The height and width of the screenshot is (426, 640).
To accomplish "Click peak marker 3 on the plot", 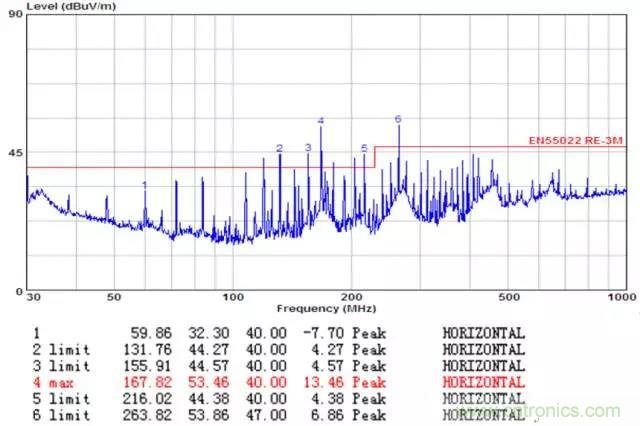I will [x=308, y=147].
